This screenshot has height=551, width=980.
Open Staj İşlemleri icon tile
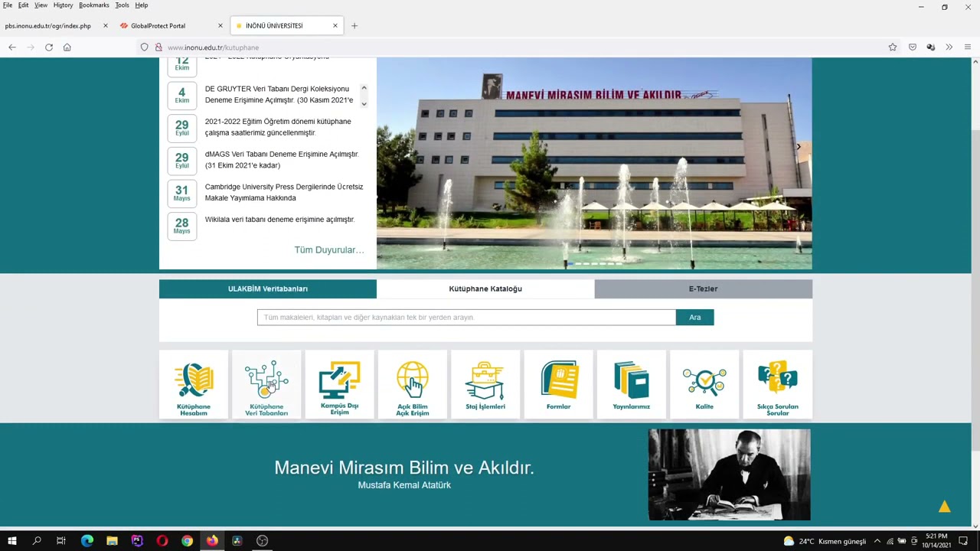pyautogui.click(x=485, y=385)
